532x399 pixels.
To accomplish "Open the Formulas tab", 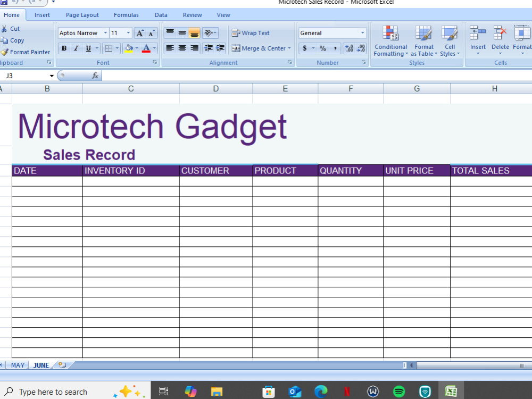I will coord(126,15).
